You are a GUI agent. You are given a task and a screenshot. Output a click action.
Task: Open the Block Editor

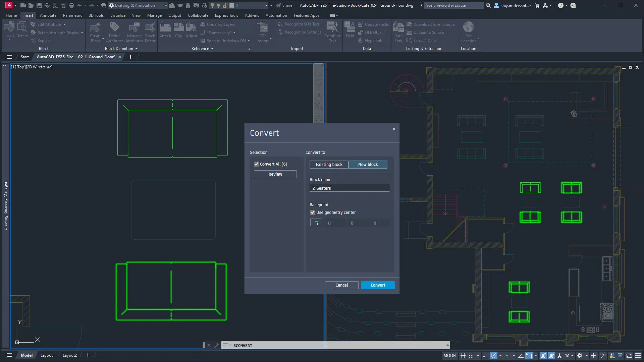pyautogui.click(x=150, y=32)
